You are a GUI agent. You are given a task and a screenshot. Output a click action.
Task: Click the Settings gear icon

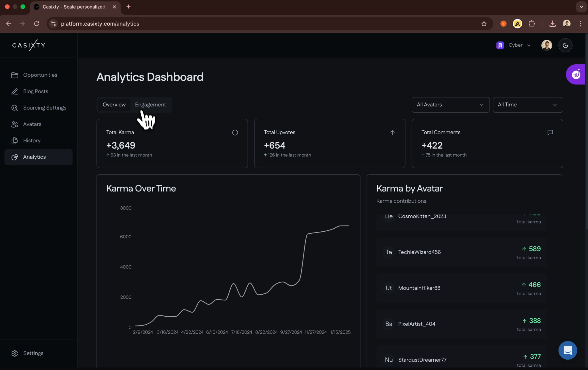pos(15,353)
